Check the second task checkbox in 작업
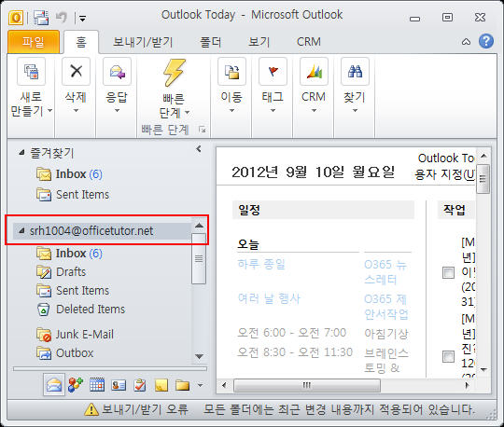The width and height of the screenshot is (504, 427). pos(448,356)
